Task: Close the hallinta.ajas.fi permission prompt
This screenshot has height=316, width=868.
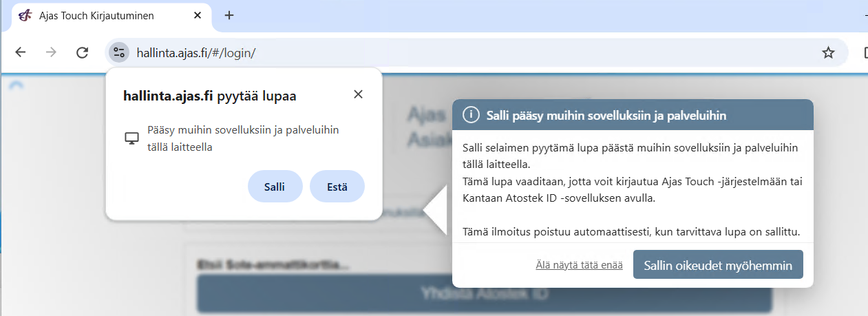Action: pos(358,94)
